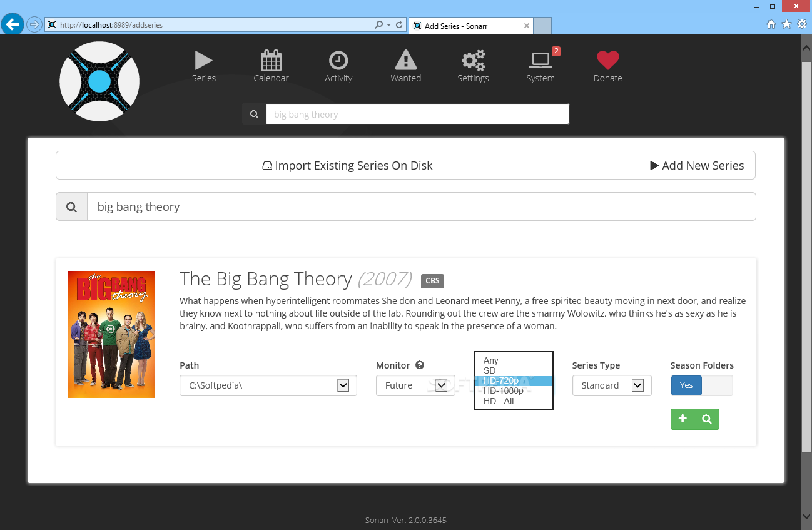Expand the Monitor Future dropdown
812x530 pixels.
point(441,385)
